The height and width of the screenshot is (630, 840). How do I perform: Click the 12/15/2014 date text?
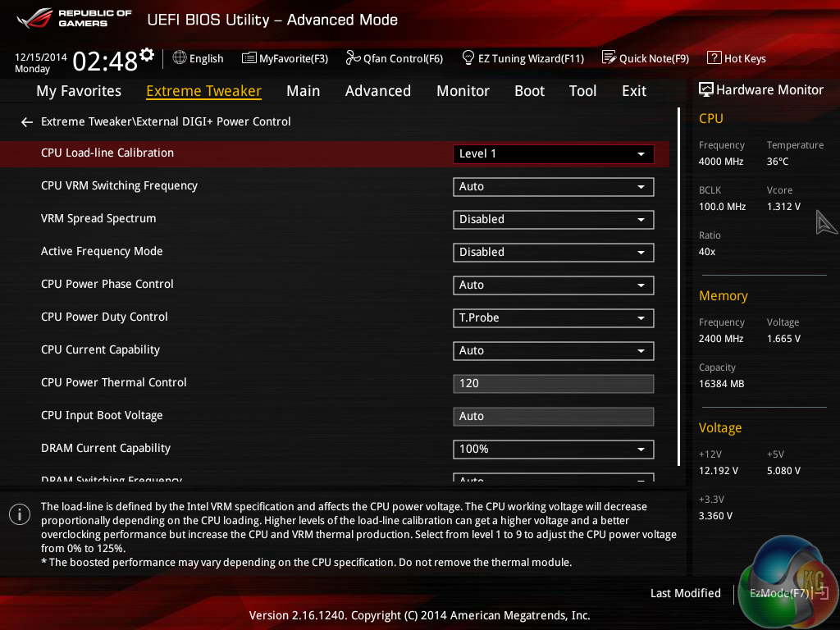click(41, 57)
